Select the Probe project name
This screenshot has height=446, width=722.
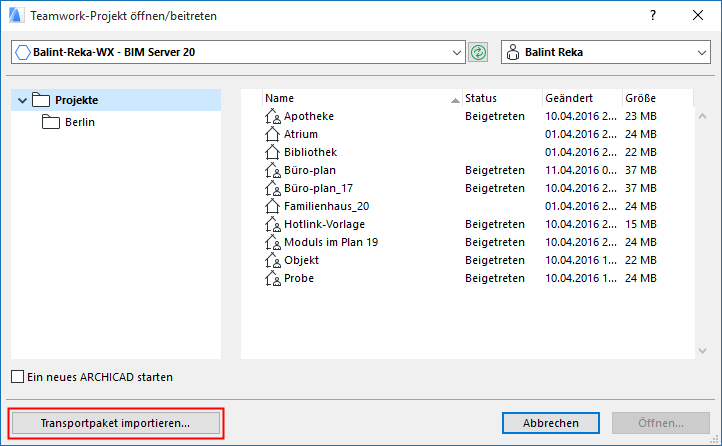[x=299, y=278]
